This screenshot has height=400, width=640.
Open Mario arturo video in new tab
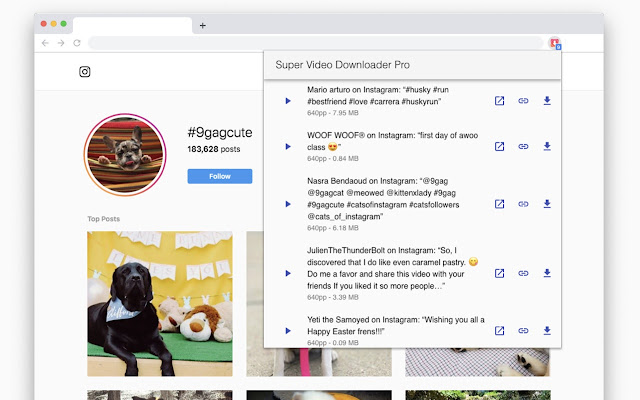pos(499,101)
